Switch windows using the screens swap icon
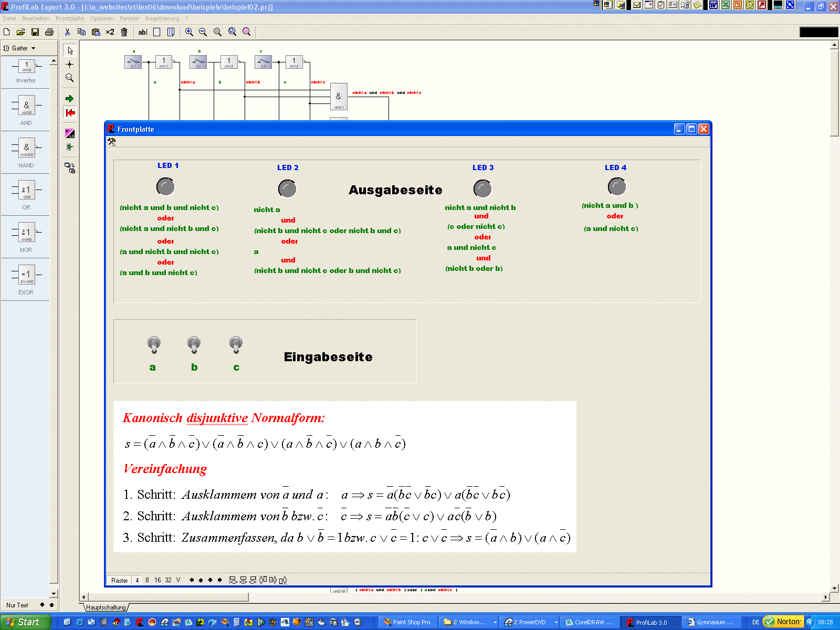840x630 pixels. coord(70,168)
